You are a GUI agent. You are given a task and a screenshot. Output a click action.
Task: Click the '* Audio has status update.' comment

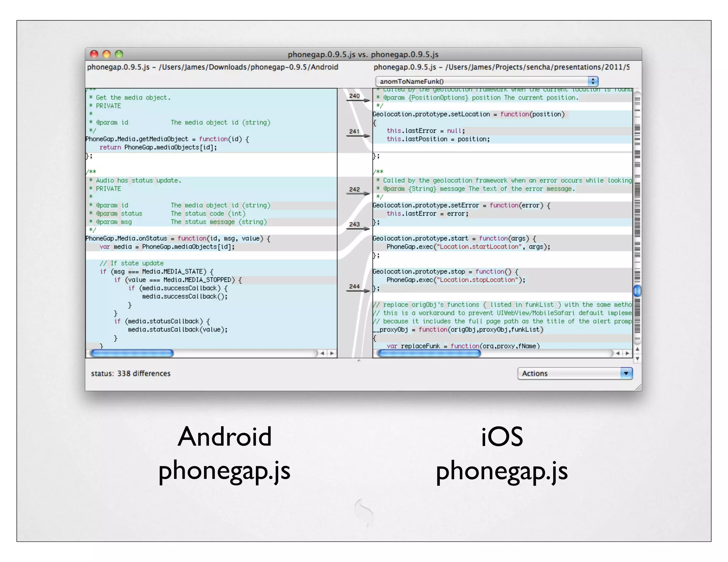(135, 180)
